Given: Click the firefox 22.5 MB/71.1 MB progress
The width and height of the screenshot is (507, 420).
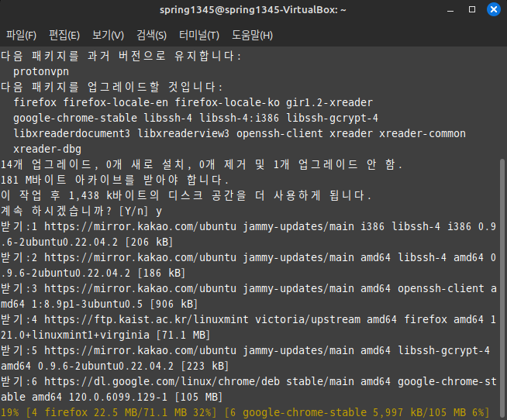Looking at the screenshot, I should tap(121, 412).
